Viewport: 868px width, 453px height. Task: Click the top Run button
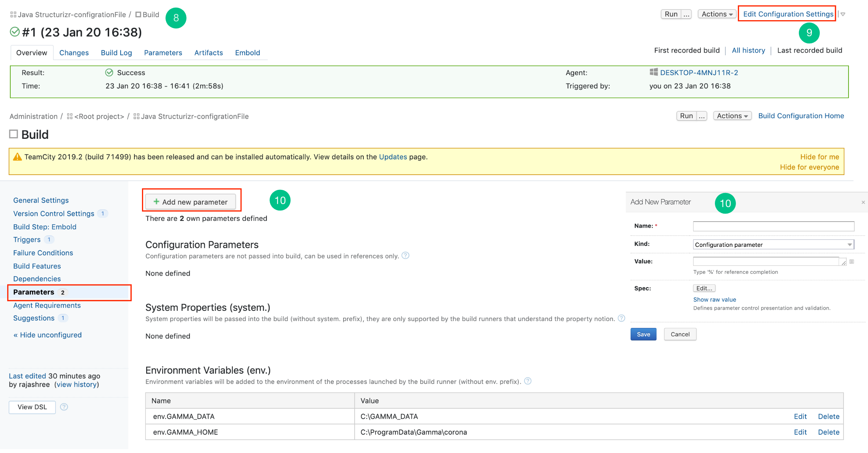tap(671, 14)
